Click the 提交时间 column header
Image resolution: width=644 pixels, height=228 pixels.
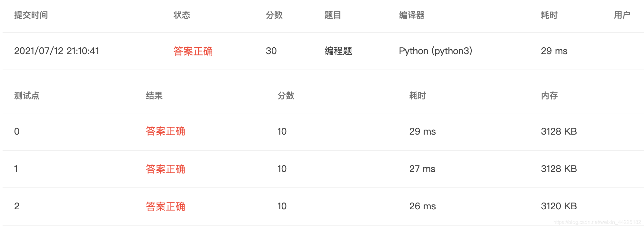31,15
